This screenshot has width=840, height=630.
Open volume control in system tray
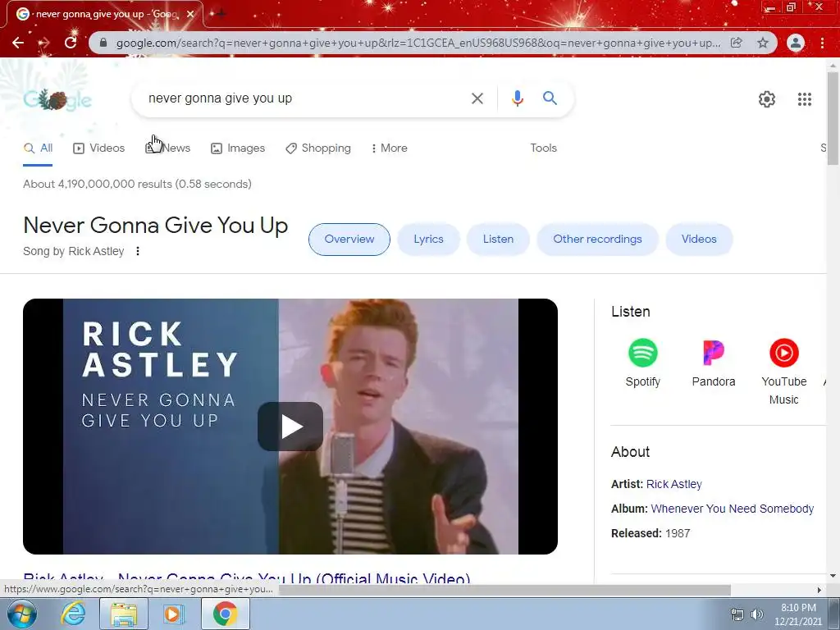[757, 614]
